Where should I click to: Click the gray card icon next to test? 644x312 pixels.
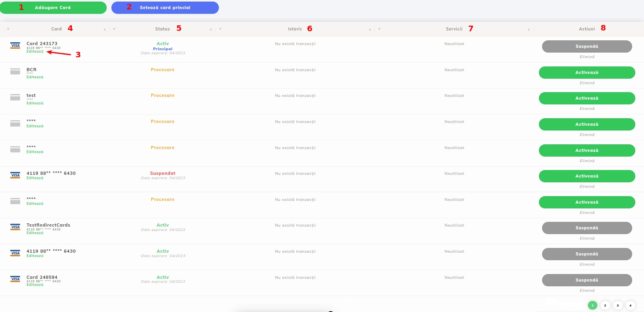[15, 97]
